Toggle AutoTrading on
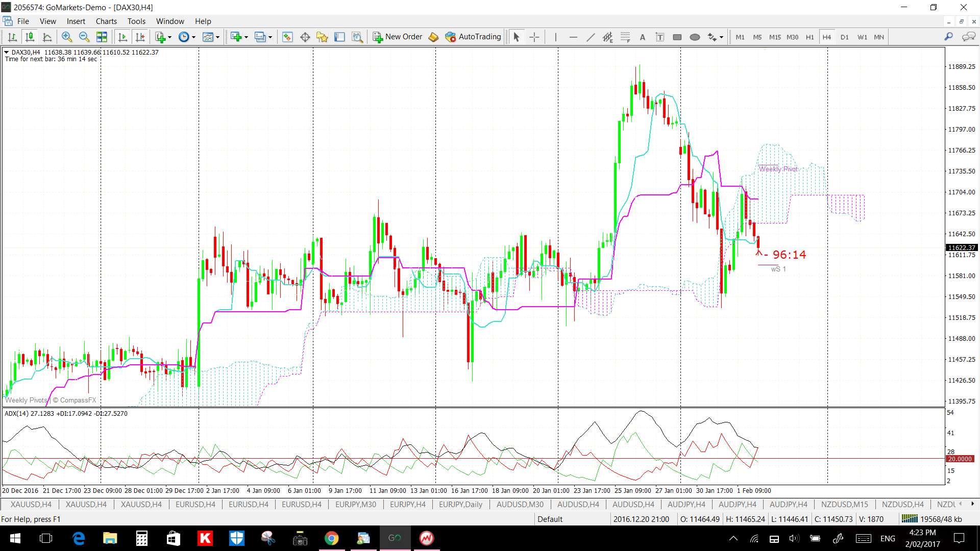This screenshot has height=551, width=980. pos(473,37)
